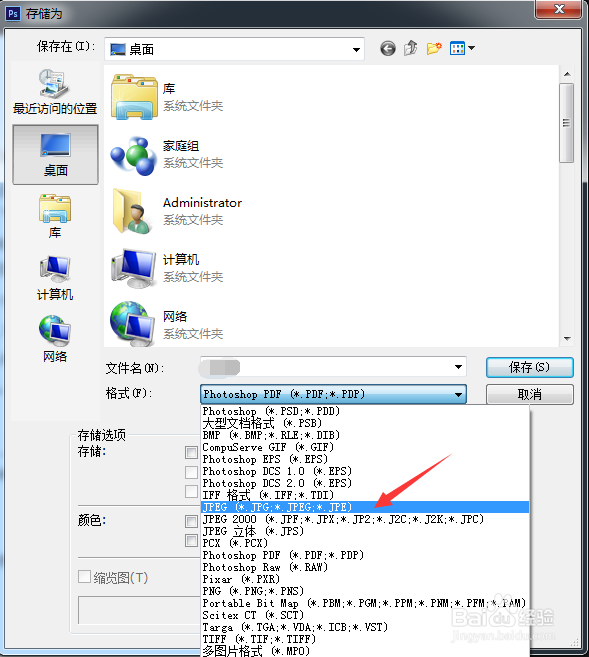Image resolution: width=589 pixels, height=657 pixels.
Task: Choose JPEG (*.JPG;*.JPEG;*.JPE) format
Action: coord(365,507)
